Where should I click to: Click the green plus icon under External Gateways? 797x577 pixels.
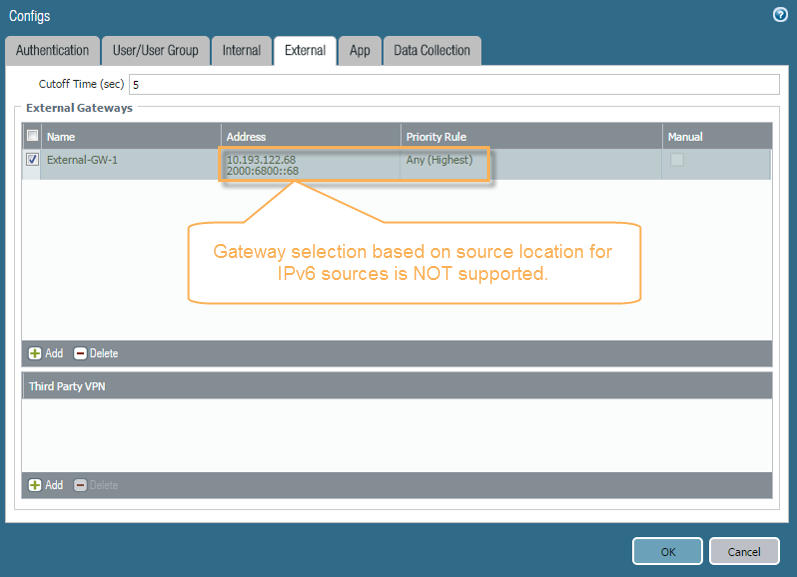click(x=35, y=353)
